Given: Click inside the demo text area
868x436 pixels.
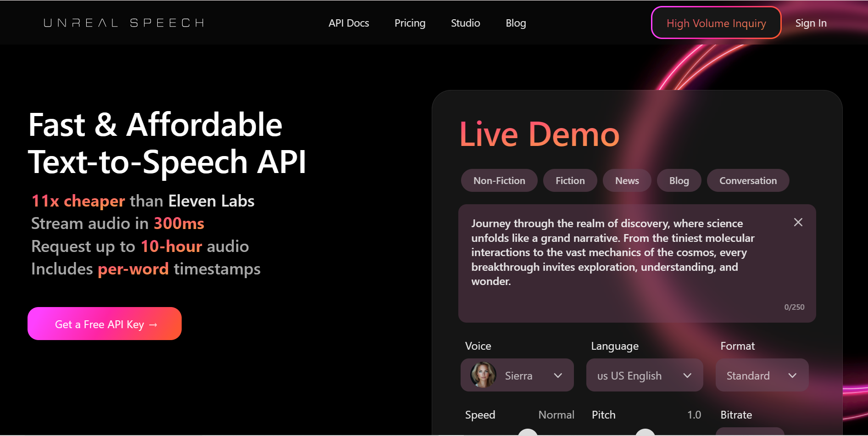Looking at the screenshot, I should [x=637, y=263].
